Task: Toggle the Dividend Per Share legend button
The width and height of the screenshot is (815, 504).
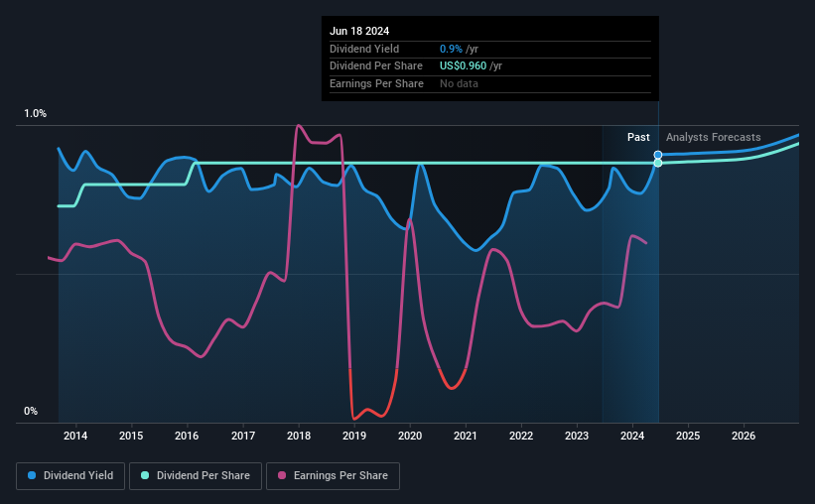Action: click(196, 476)
